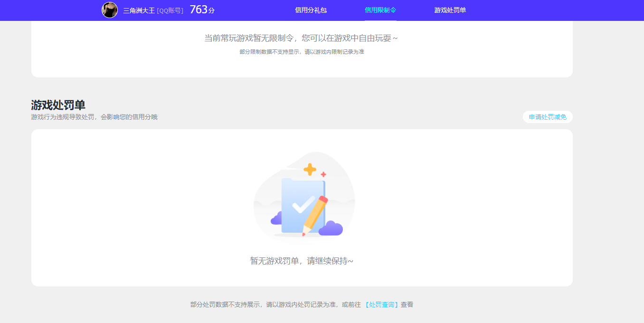Click the yellow plus icon above the folder
Viewport: 644px width, 323px height.
coord(310,168)
